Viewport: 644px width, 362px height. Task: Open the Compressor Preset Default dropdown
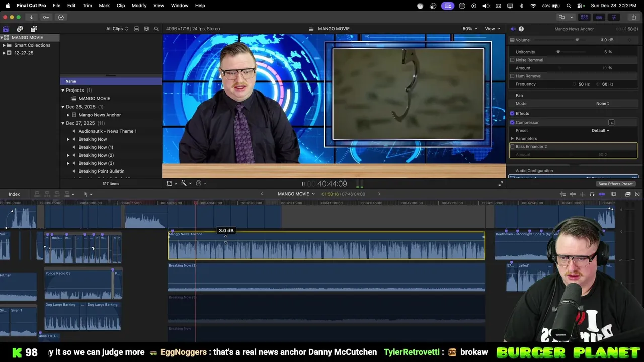point(600,130)
